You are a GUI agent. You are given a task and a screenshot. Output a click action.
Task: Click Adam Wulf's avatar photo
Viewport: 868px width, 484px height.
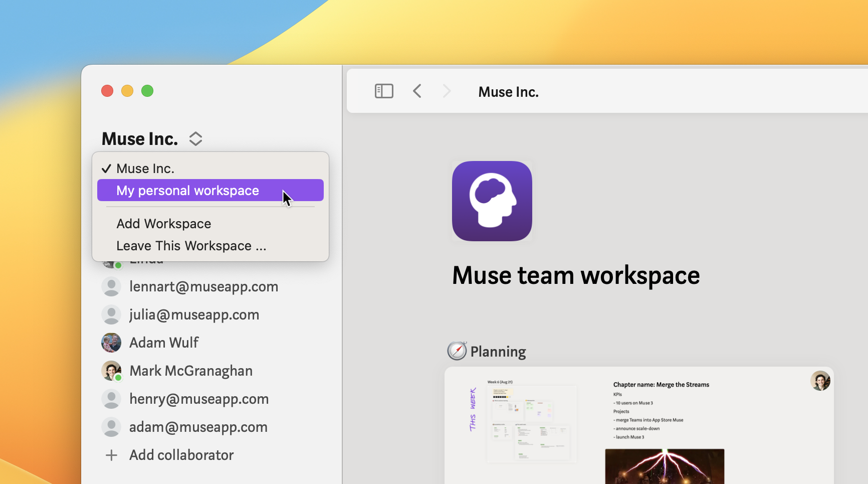click(111, 343)
